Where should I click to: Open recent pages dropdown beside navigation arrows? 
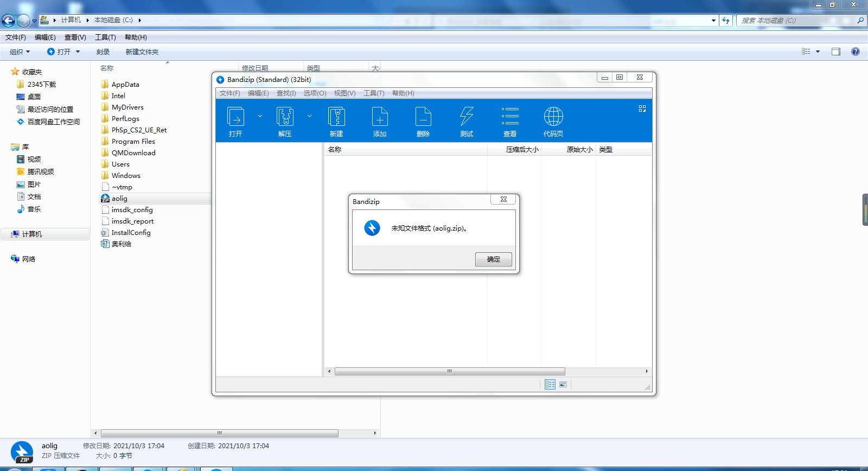(34, 21)
